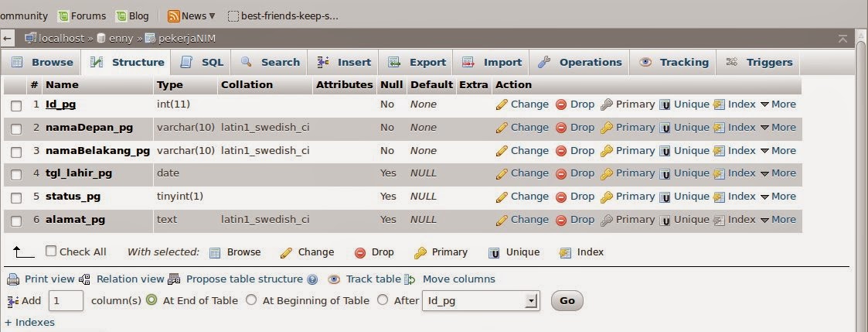Tick the checkbox for namaDepan_pg column
Image resolution: width=868 pixels, height=332 pixels.
coord(16,129)
